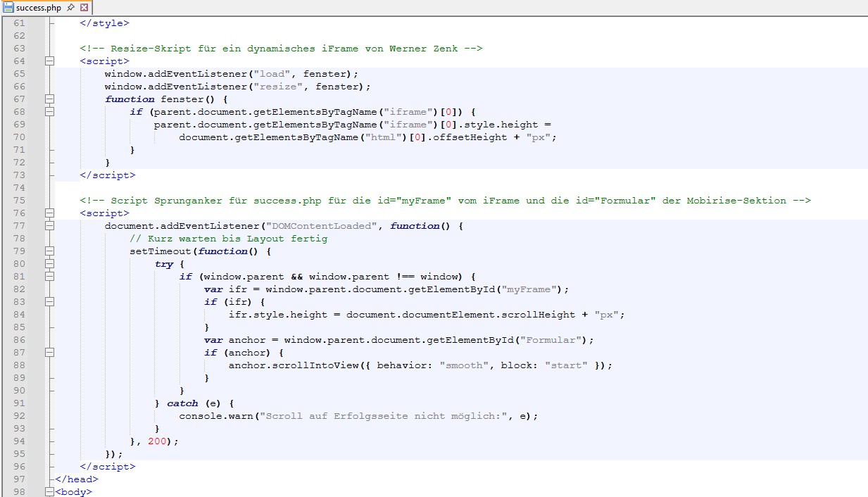Click line number 92 in the margin

coord(19,416)
